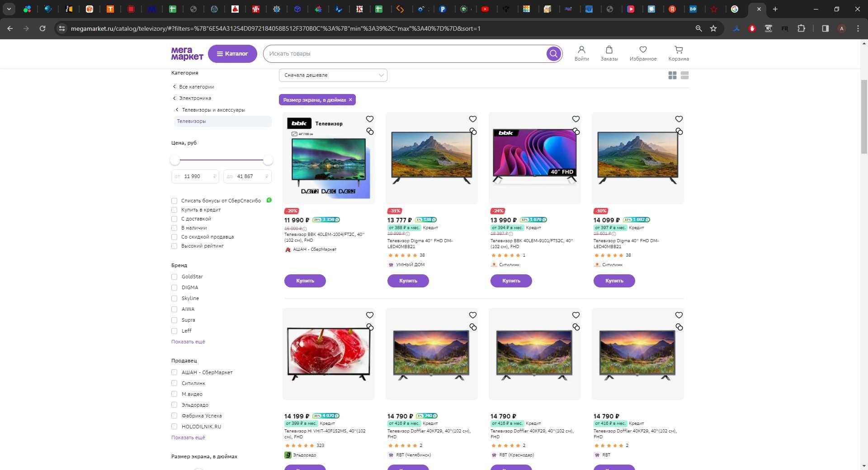Enable the В наличии filter
Viewport: 868px width, 470px height.
[x=174, y=228]
